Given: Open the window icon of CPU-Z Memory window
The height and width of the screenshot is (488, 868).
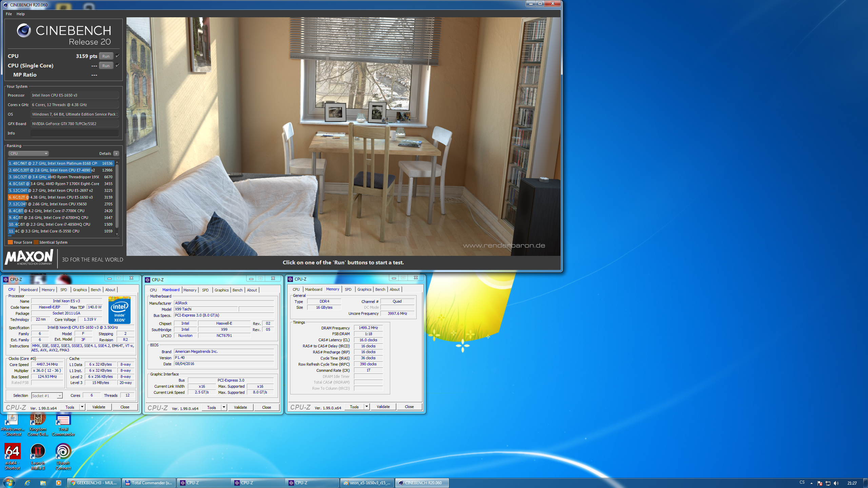Looking at the screenshot, I should point(290,279).
